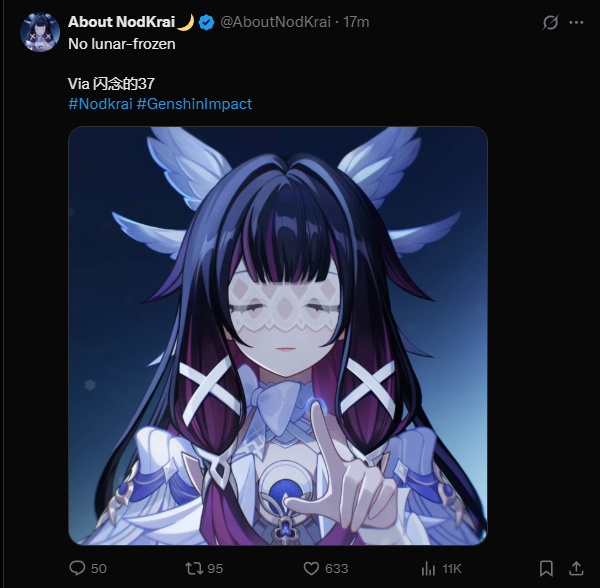Screen dimensions: 600x588
Task: Click the blue verified checkmark badge
Action: click(x=207, y=22)
